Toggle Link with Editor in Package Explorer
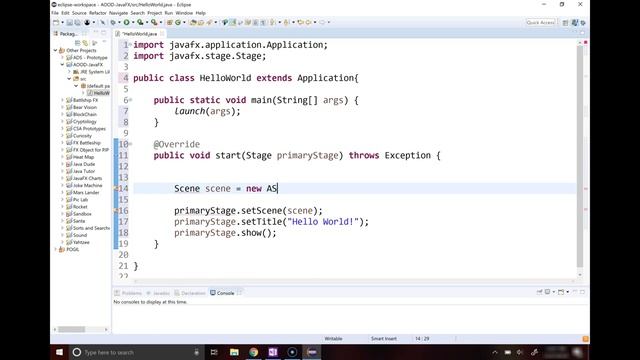Image resolution: width=640 pixels, height=360 pixels. pyautogui.click(x=85, y=42)
